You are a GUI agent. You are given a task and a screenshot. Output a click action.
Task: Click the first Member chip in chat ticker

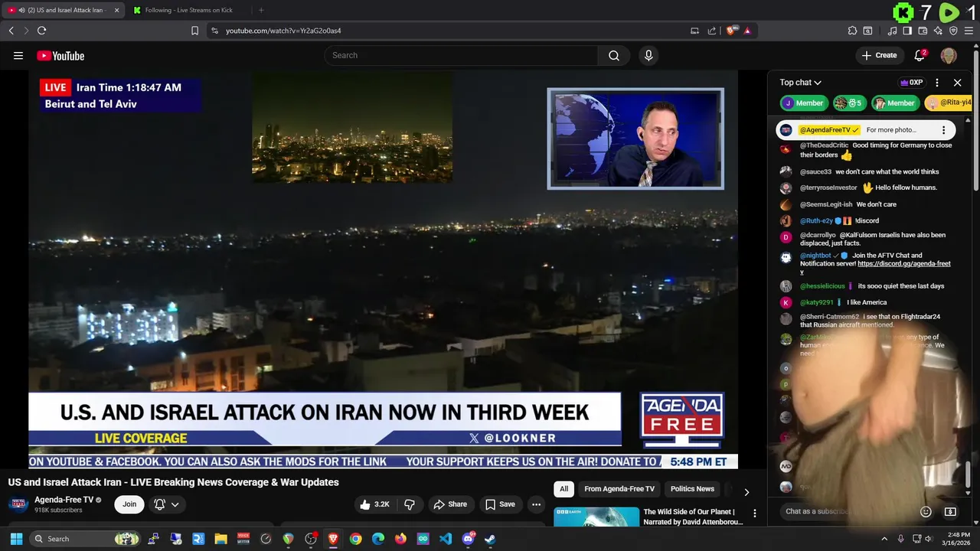click(804, 103)
